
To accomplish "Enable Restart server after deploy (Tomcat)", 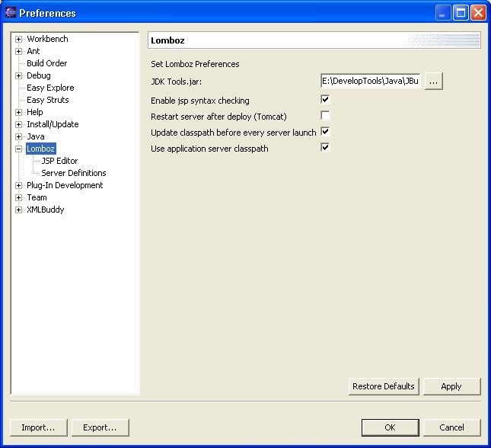I will (x=325, y=116).
